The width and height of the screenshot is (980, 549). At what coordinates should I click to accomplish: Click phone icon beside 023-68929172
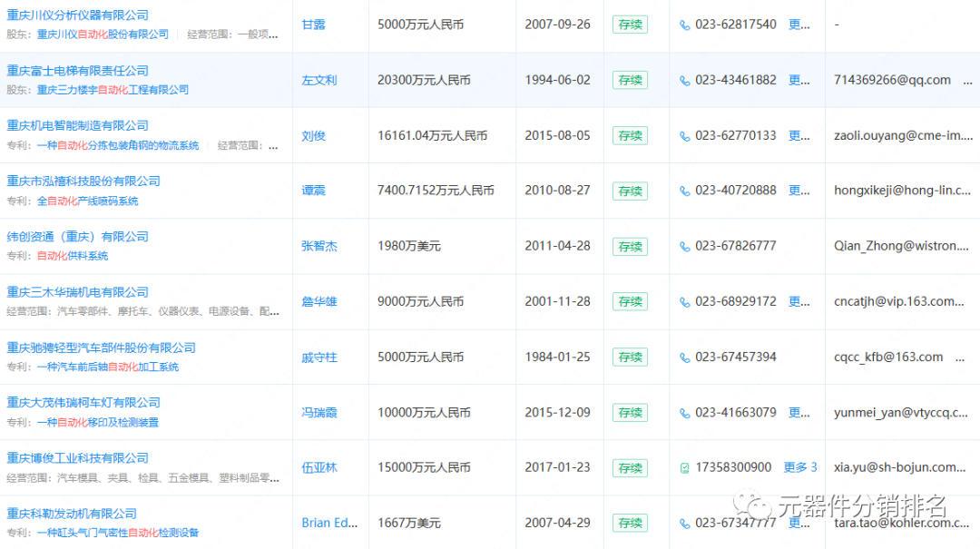point(684,302)
